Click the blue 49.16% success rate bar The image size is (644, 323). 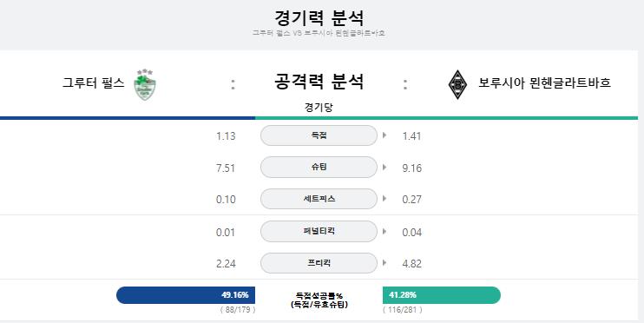pos(186,295)
